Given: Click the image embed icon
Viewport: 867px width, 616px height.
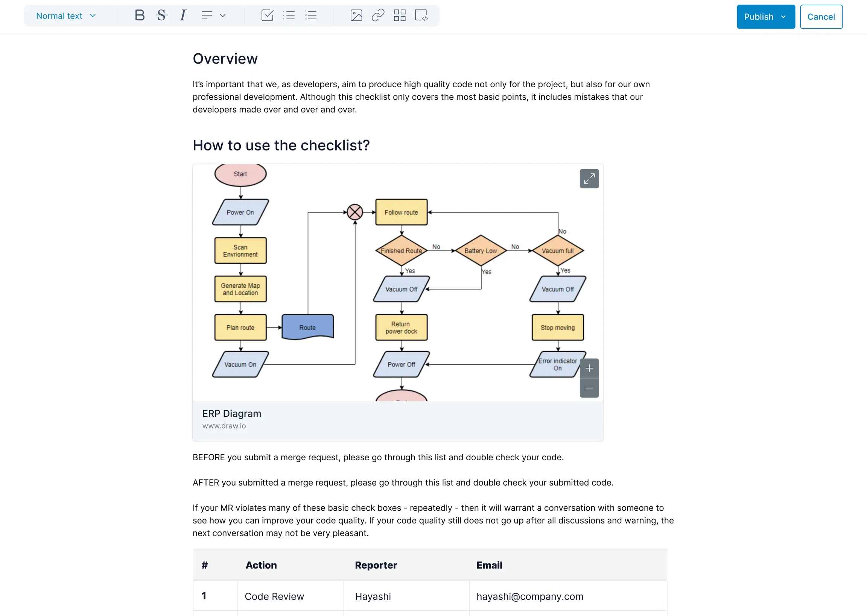Looking at the screenshot, I should pos(356,16).
